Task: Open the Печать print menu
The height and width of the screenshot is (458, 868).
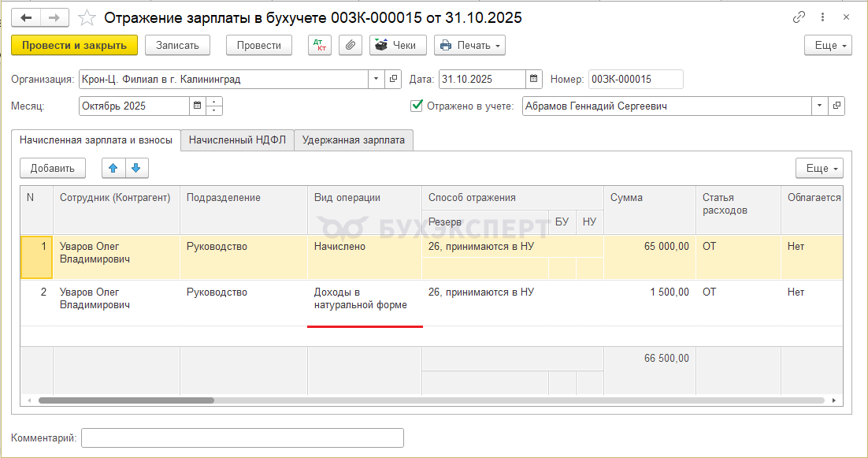Action: pyautogui.click(x=470, y=46)
